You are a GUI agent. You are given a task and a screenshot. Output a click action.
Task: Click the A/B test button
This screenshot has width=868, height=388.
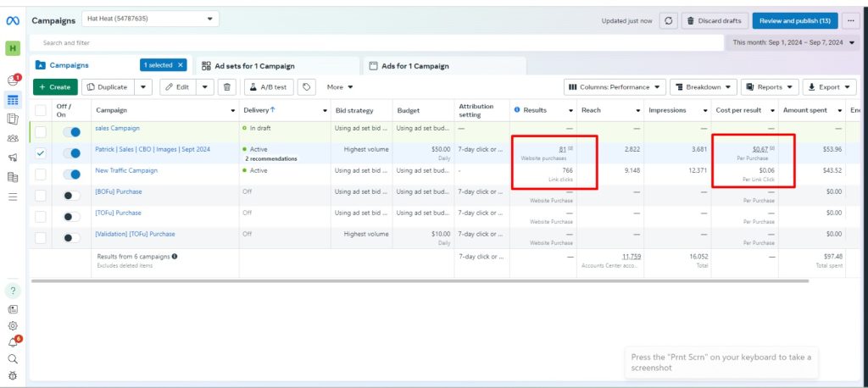pos(269,87)
